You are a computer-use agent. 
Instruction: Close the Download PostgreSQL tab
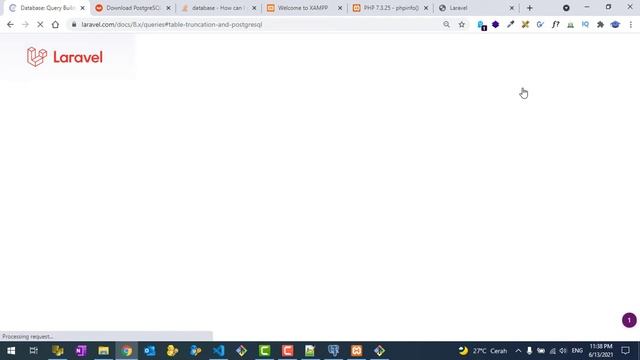(168, 8)
